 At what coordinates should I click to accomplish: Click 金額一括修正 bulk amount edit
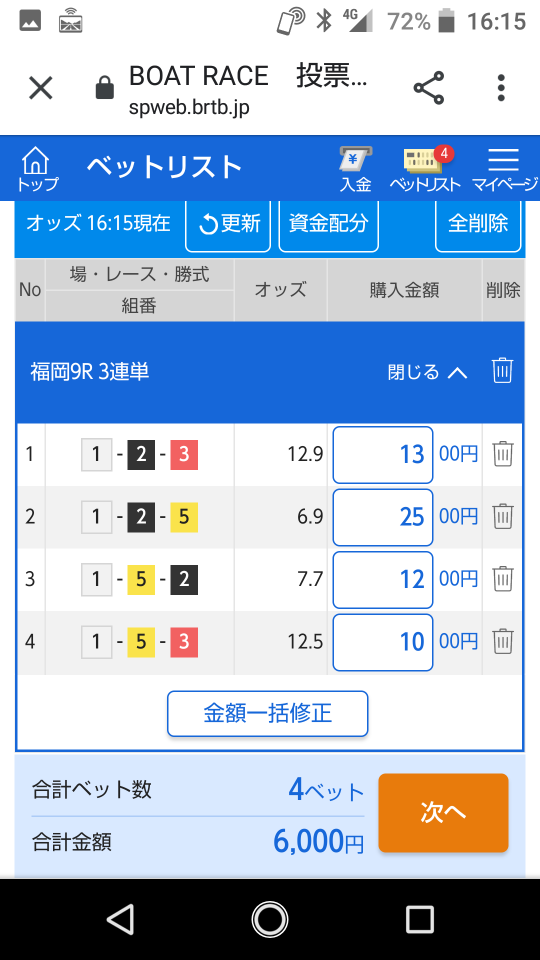[x=268, y=713]
